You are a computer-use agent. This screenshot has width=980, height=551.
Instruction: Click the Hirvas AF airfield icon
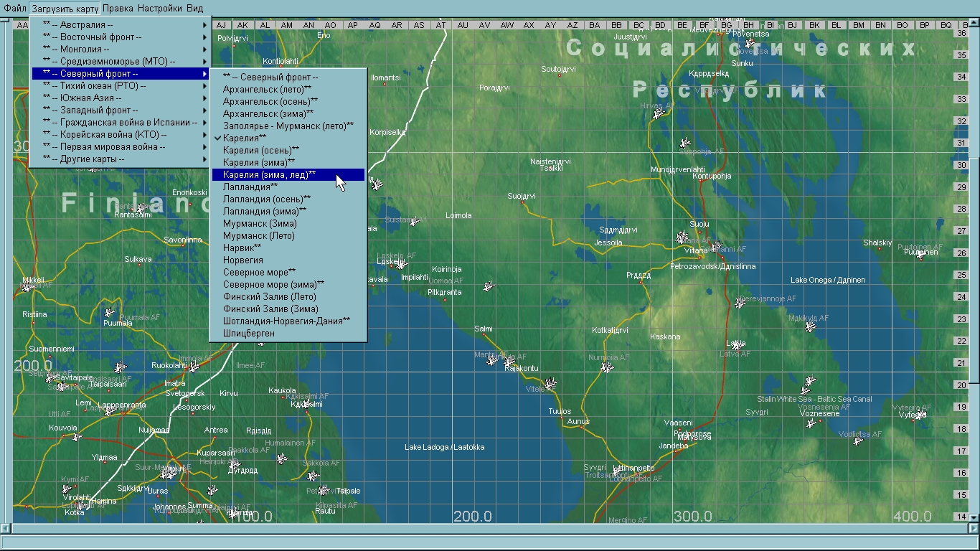[x=659, y=113]
